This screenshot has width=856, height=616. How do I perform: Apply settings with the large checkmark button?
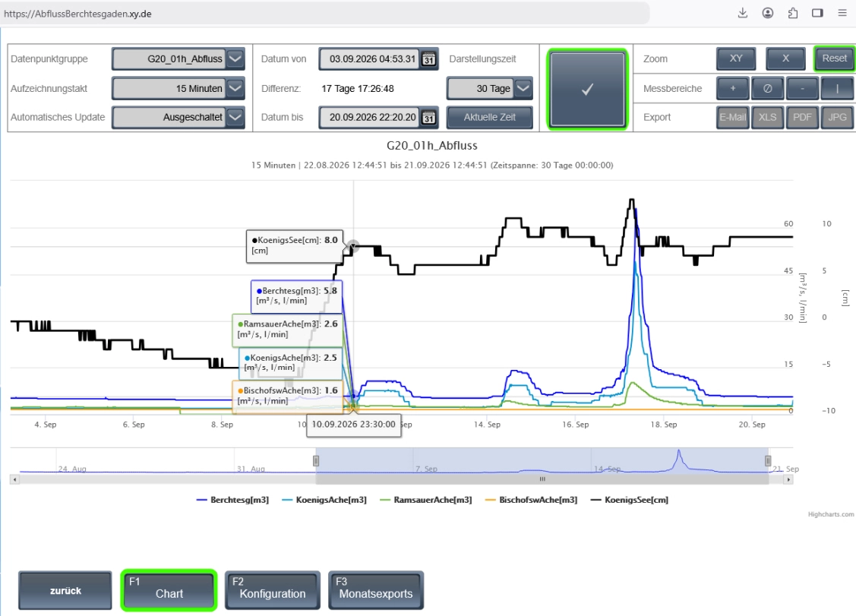(x=587, y=90)
